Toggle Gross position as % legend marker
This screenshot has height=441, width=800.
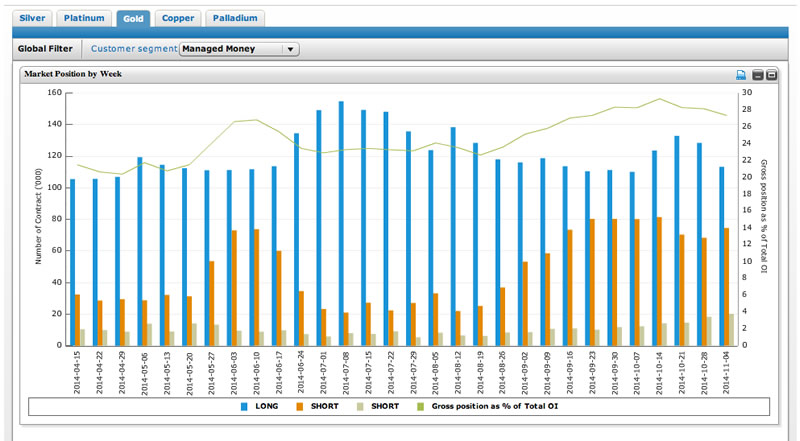[420, 406]
